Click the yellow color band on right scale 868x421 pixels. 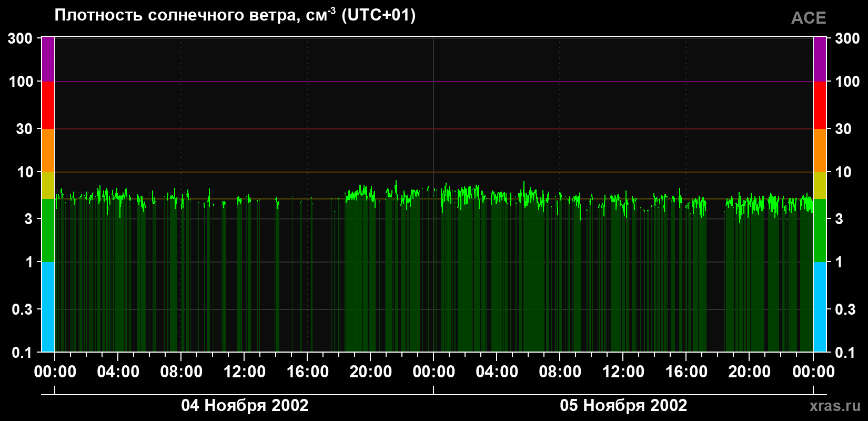click(x=820, y=185)
